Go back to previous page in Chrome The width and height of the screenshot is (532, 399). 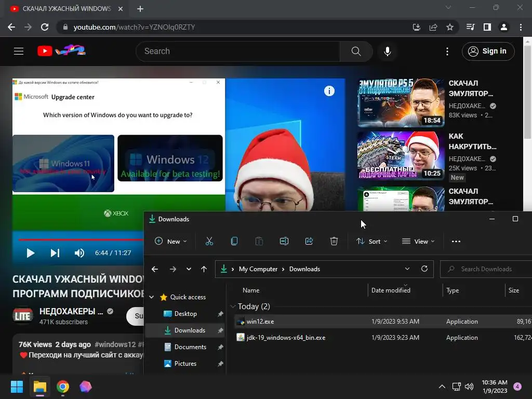(x=11, y=27)
